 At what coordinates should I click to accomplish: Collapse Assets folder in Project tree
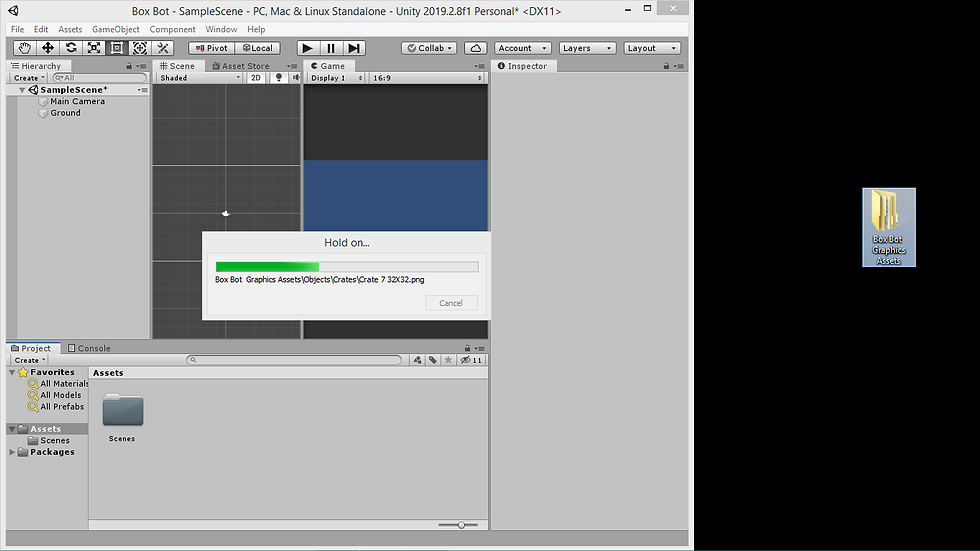click(12, 429)
